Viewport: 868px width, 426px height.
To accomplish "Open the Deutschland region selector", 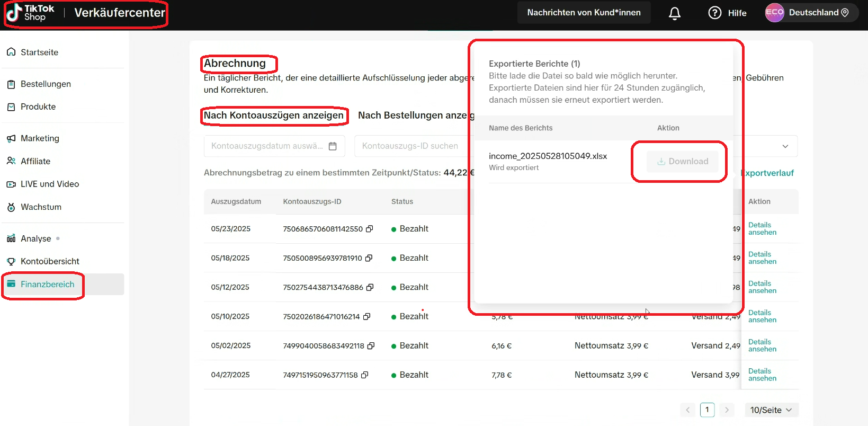I will pyautogui.click(x=819, y=13).
